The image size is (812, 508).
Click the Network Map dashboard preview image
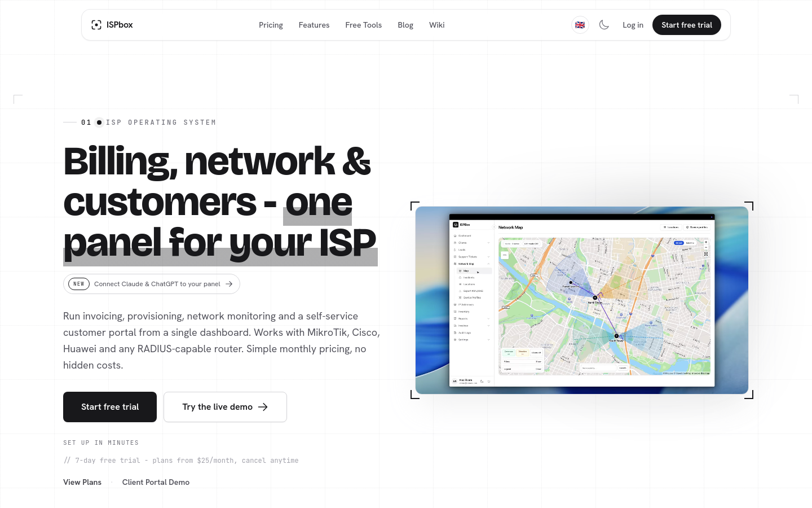[582, 300]
